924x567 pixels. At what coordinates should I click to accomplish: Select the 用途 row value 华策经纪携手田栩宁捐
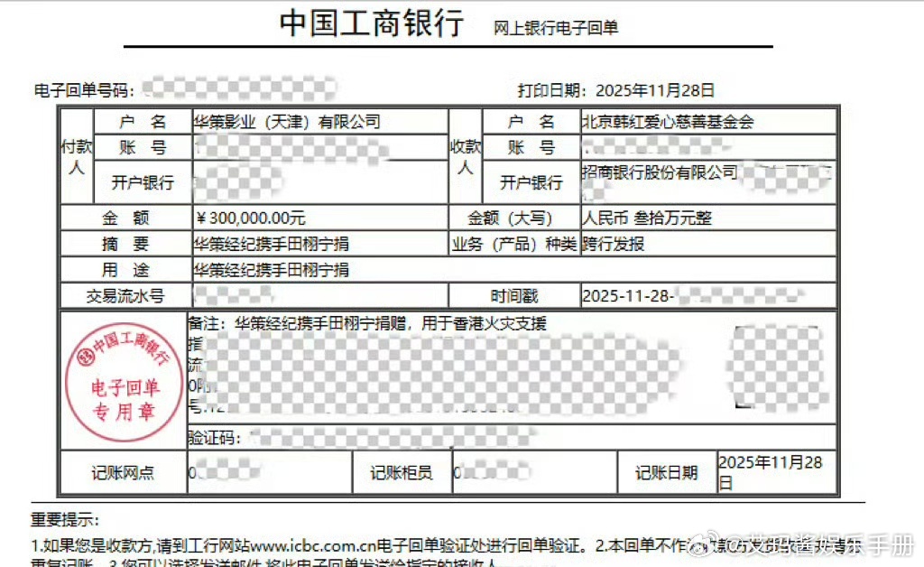pyautogui.click(x=271, y=270)
